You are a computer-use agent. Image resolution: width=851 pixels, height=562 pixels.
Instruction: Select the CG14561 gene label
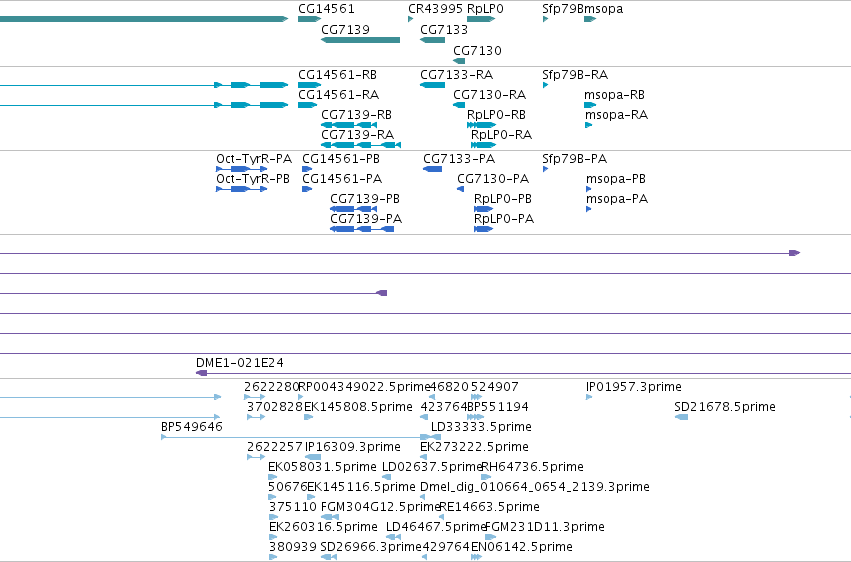click(326, 9)
